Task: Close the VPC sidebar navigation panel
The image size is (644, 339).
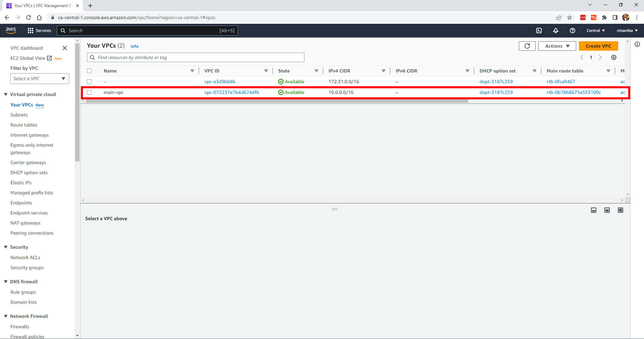Action: click(x=65, y=48)
